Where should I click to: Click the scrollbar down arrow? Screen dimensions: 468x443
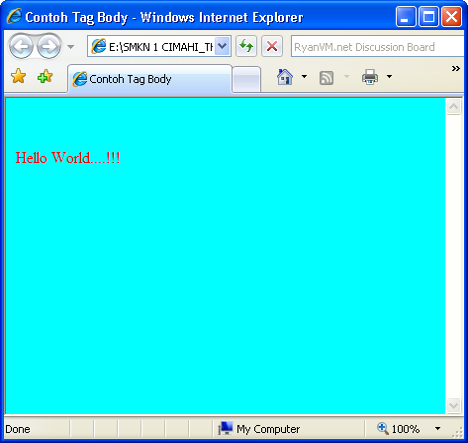(x=453, y=405)
